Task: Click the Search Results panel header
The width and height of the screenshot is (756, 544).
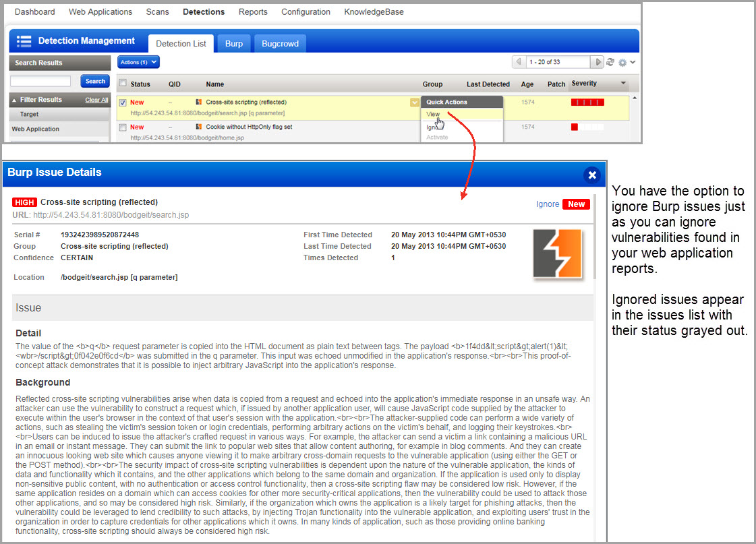Action: click(60, 63)
